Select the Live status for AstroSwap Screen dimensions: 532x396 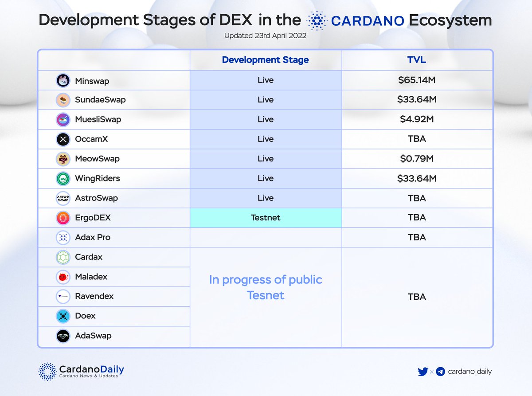tap(266, 198)
